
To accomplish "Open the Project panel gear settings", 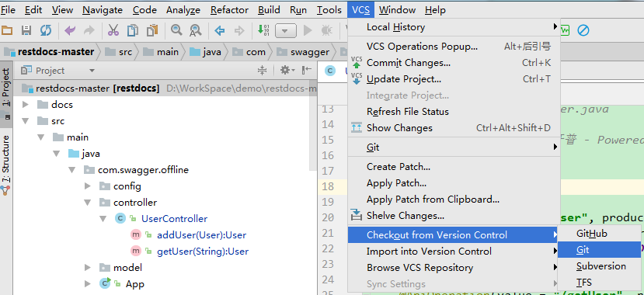I will (287, 70).
